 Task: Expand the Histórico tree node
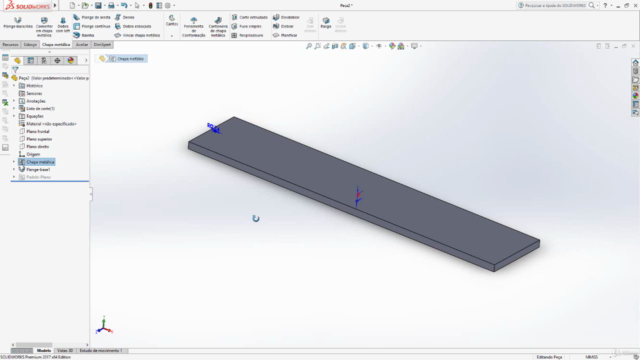[14, 86]
